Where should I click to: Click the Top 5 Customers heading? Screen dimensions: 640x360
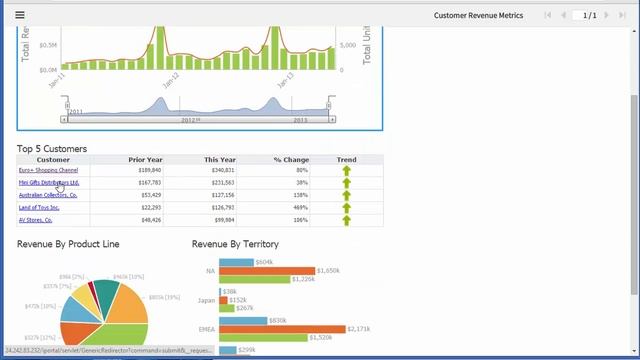click(x=52, y=149)
